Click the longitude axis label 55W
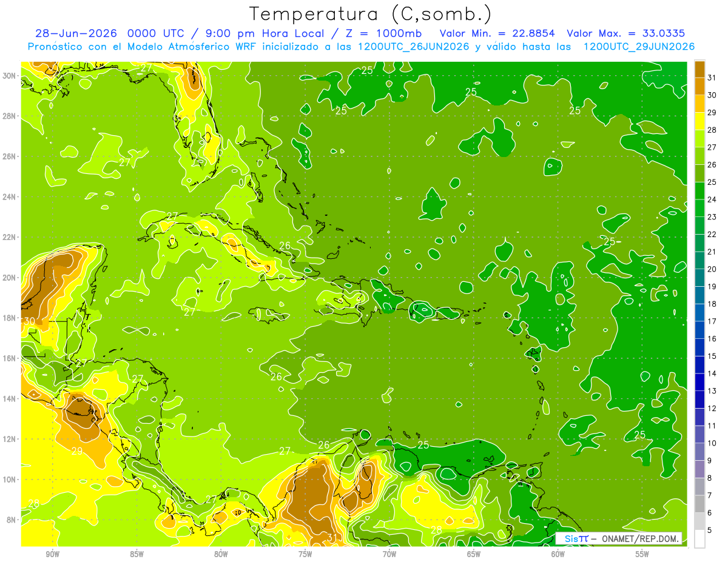Screen dimensions: 728x562 [642, 554]
